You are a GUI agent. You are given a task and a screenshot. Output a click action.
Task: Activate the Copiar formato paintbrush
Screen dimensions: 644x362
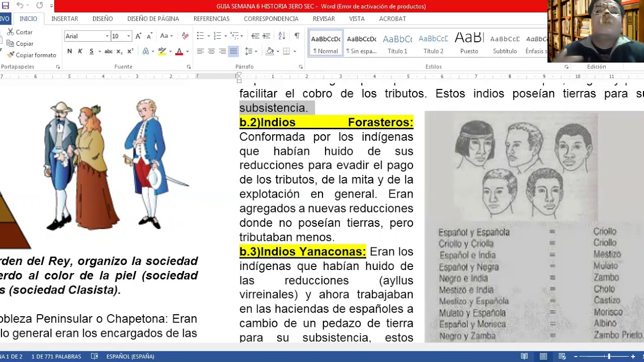(31, 55)
